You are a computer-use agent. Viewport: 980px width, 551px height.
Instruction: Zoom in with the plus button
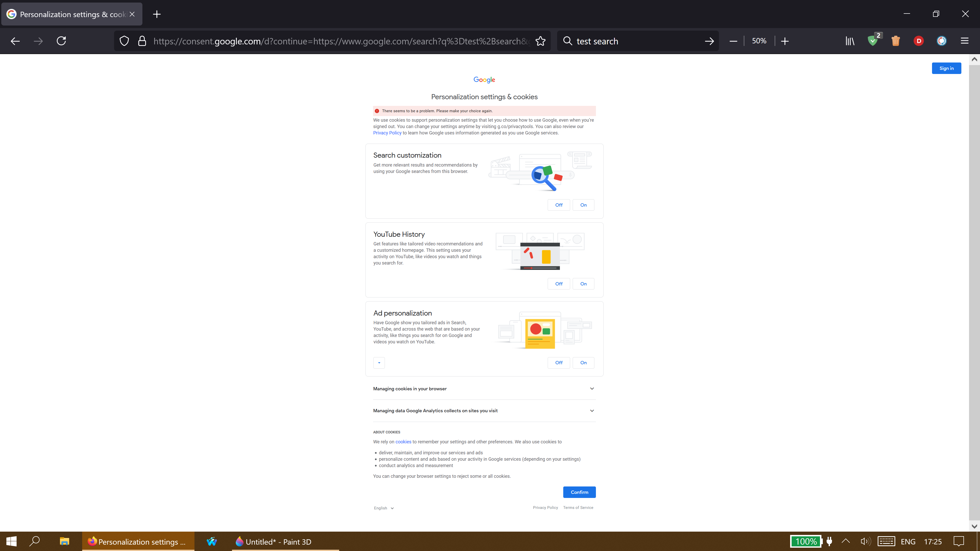785,41
